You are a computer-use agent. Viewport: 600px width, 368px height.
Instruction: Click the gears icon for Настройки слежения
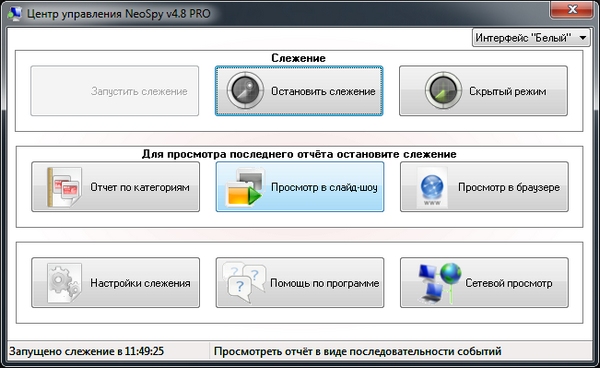click(64, 283)
